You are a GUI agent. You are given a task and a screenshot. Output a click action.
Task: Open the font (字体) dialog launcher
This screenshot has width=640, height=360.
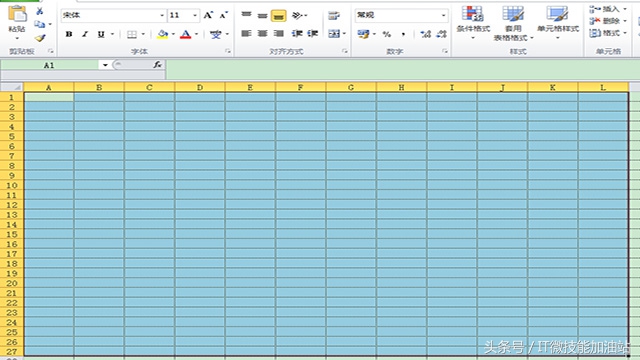click(228, 51)
